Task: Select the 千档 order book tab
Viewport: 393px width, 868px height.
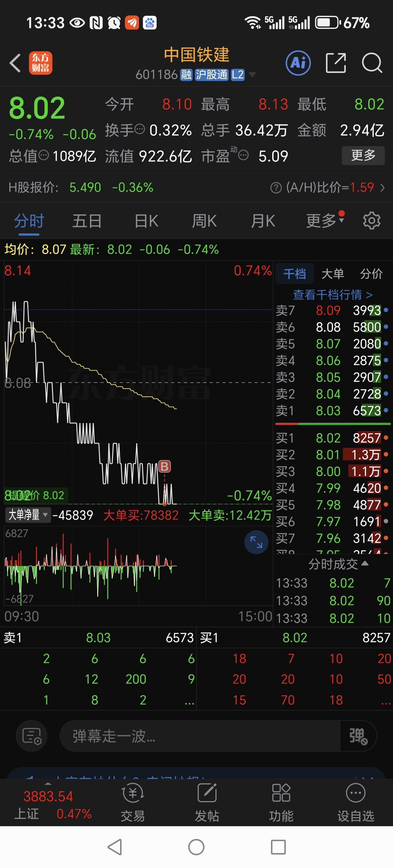Action: [x=295, y=274]
